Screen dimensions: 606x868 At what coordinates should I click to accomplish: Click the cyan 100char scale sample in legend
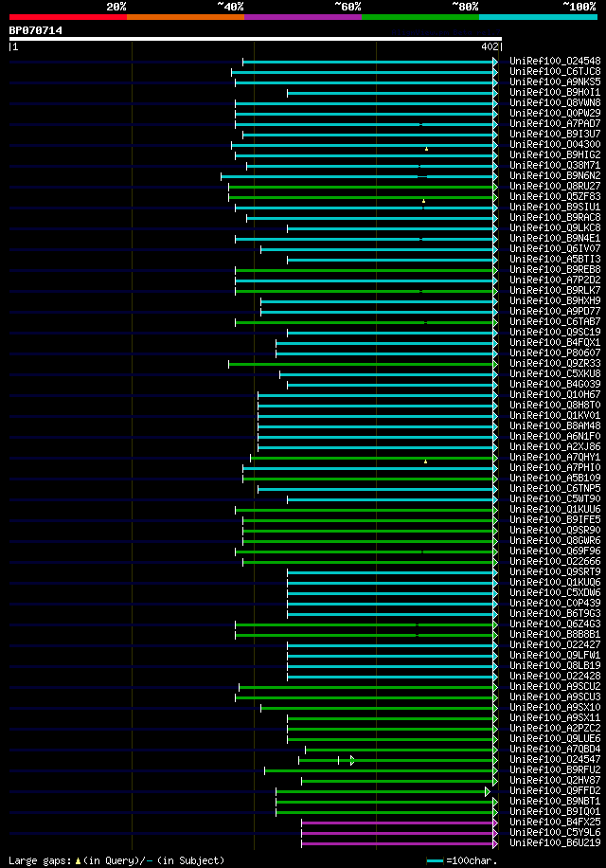[436, 860]
